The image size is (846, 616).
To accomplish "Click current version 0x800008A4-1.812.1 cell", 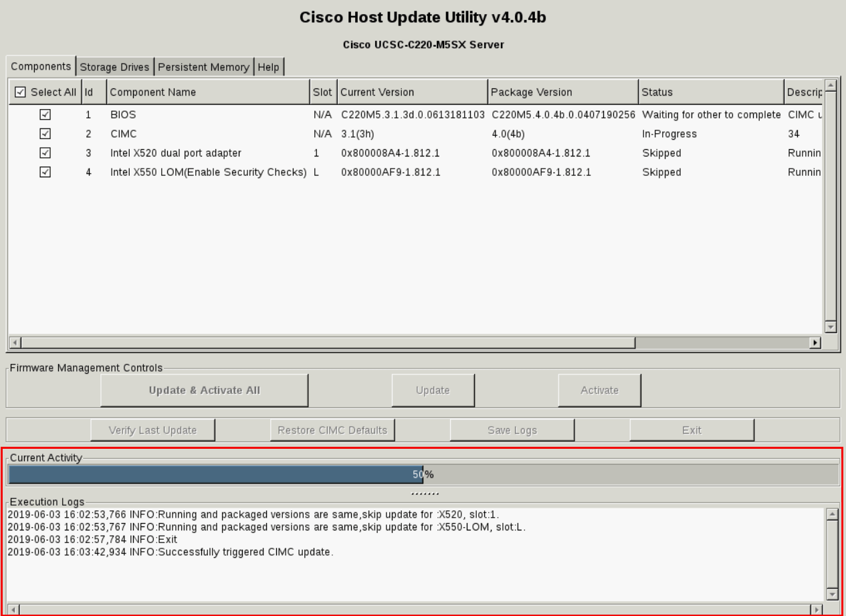I will [x=391, y=153].
